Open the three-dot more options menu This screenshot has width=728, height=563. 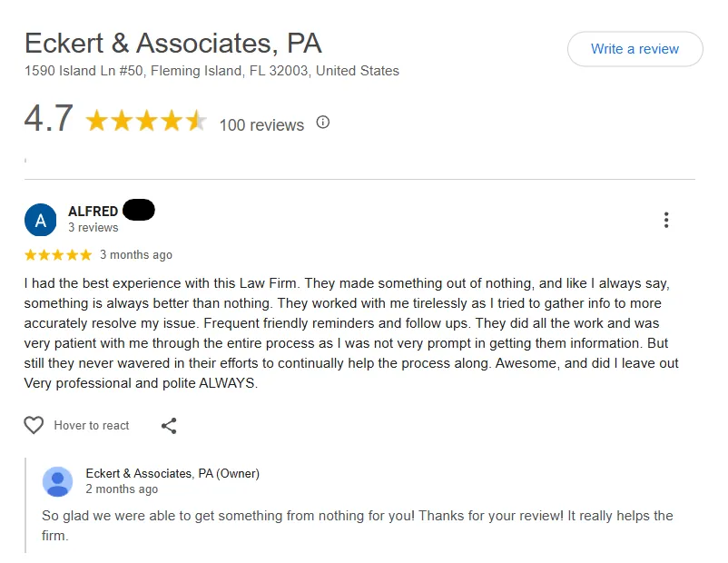(x=666, y=220)
